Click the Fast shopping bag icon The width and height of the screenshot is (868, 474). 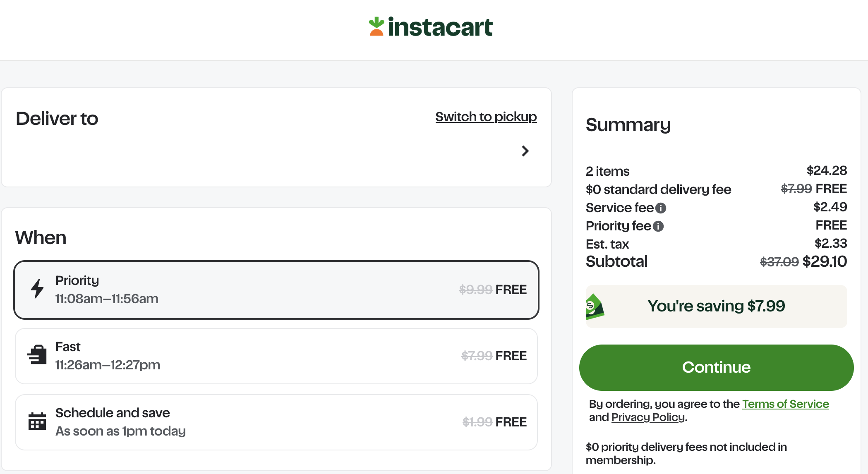coord(37,355)
